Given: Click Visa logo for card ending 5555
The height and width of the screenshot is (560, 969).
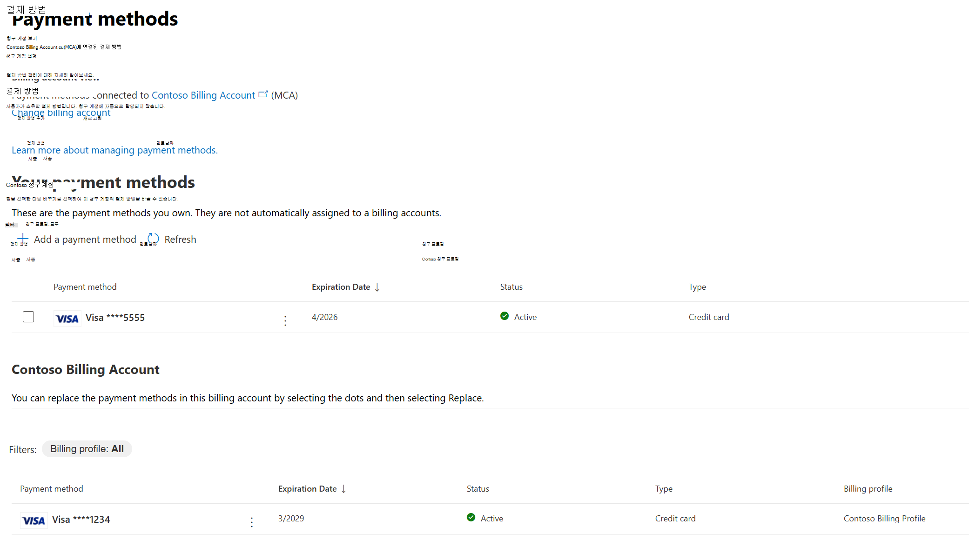Looking at the screenshot, I should pos(67,319).
